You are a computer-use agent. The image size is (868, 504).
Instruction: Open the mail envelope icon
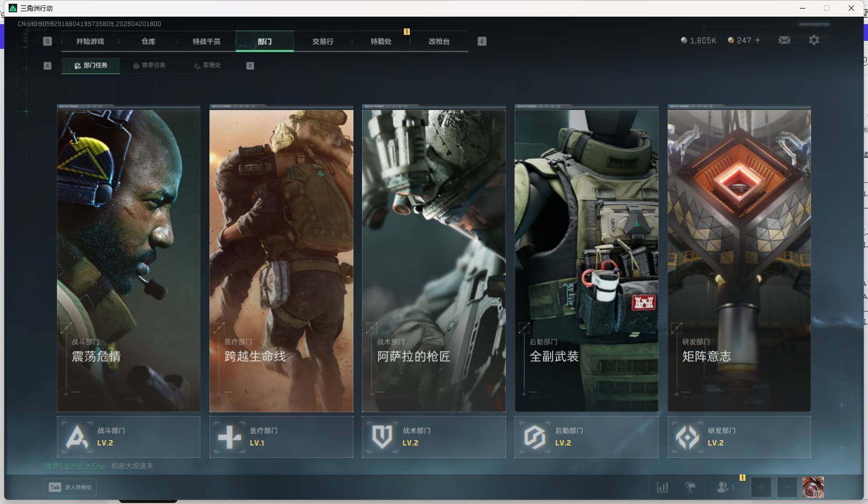[784, 40]
